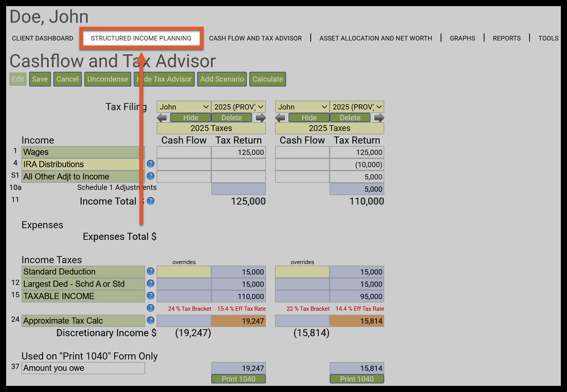567x392 pixels.
Task: Click second scenario taxable income 95,000
Action: coord(357,296)
